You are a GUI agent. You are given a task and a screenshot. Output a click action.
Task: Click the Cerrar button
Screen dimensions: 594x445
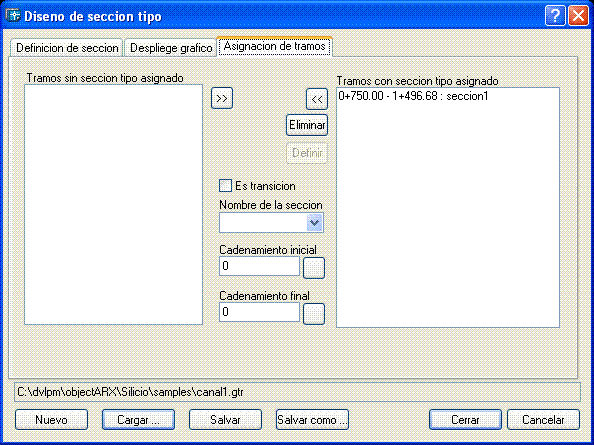coord(465,420)
